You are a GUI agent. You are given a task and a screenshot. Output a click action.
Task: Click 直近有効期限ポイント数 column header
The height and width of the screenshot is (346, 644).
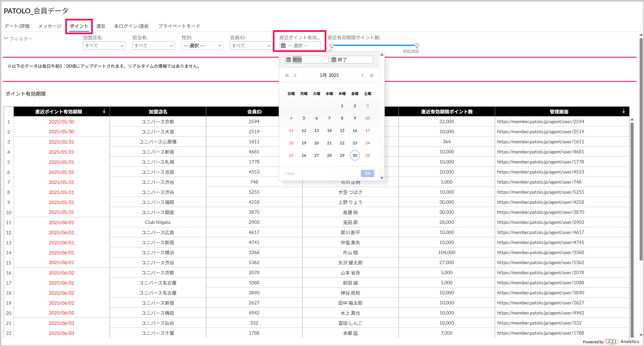click(447, 111)
